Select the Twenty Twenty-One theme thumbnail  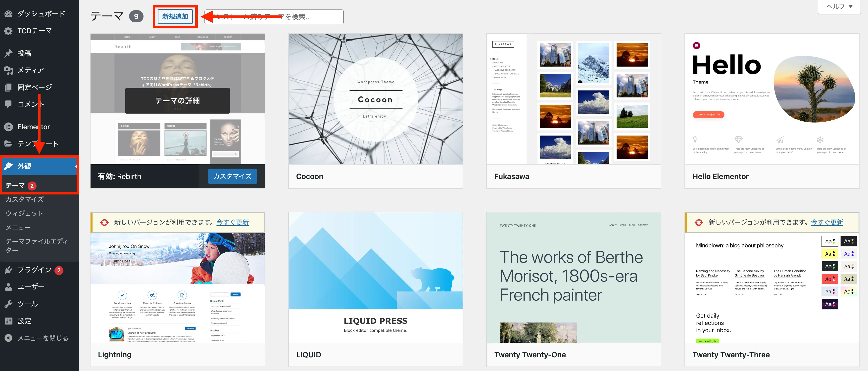coord(574,277)
